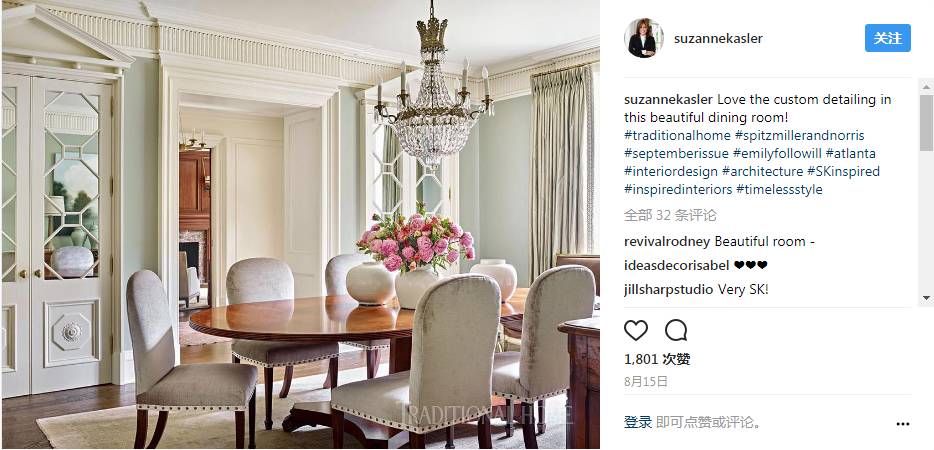Like the post with the heart icon
Viewport: 934px width, 450px height.
(636, 330)
